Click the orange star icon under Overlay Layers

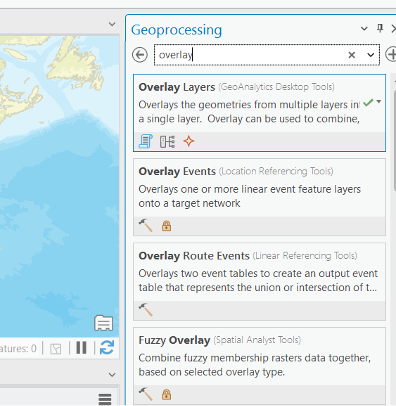click(x=189, y=141)
